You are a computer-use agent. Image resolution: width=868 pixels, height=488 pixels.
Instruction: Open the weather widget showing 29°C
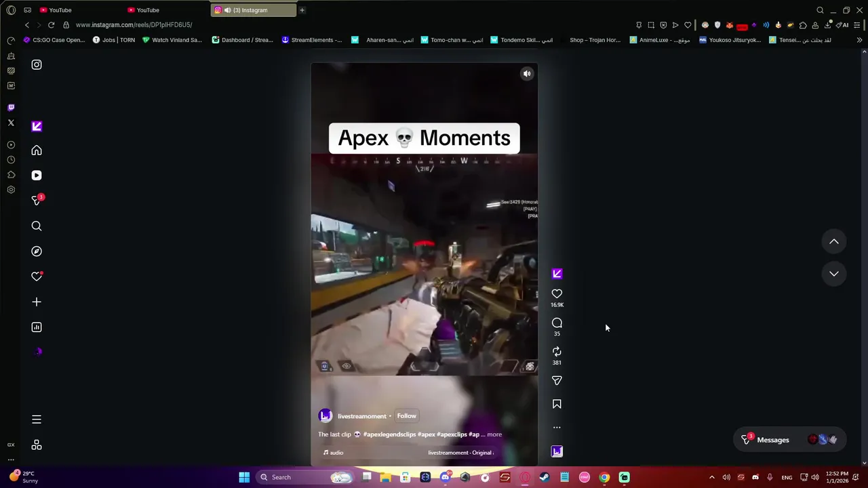tap(23, 477)
